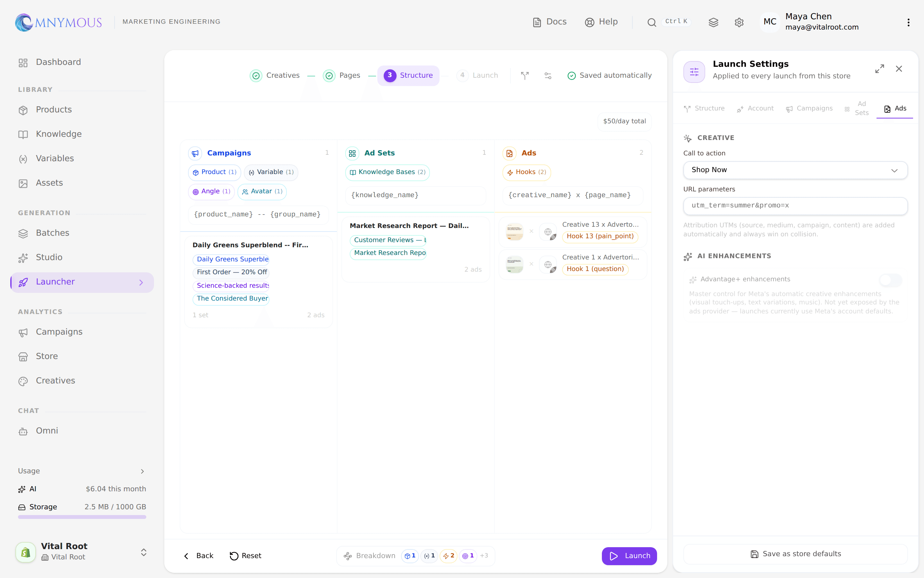The height and width of the screenshot is (578, 924).
Task: Select the Ads settings tab
Action: click(x=894, y=109)
